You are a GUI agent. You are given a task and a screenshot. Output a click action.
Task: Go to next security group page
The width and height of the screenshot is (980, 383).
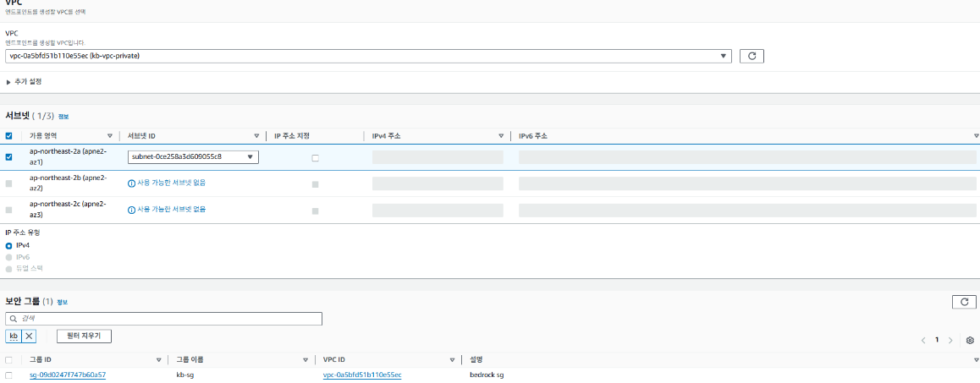click(x=950, y=340)
